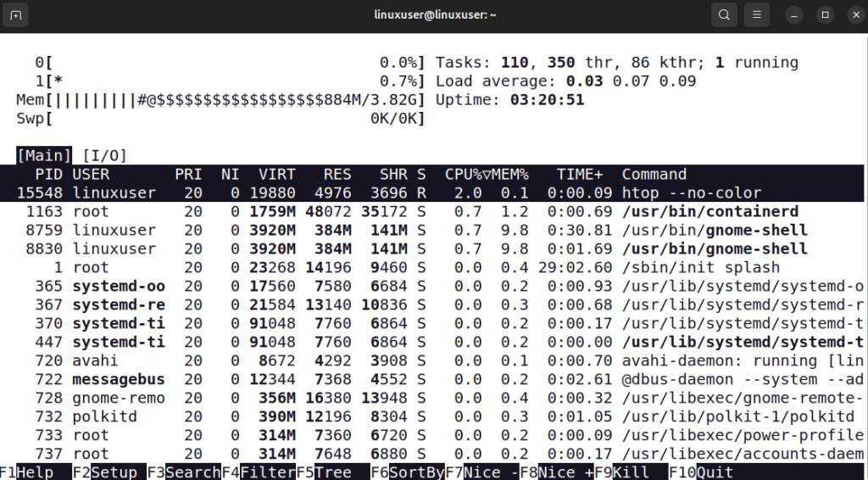Screen dimensions: 868x480
Task: Click the Mem usage meter bar
Action: (x=220, y=100)
